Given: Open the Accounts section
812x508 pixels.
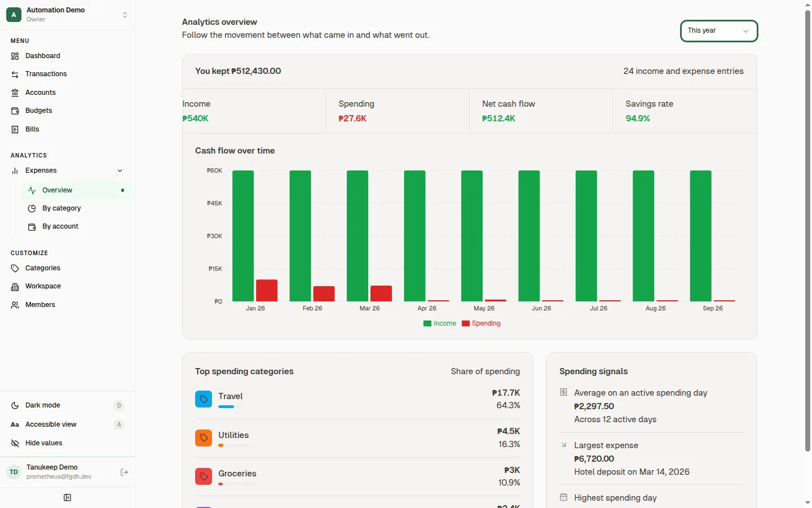Looking at the screenshot, I should click(68, 93).
